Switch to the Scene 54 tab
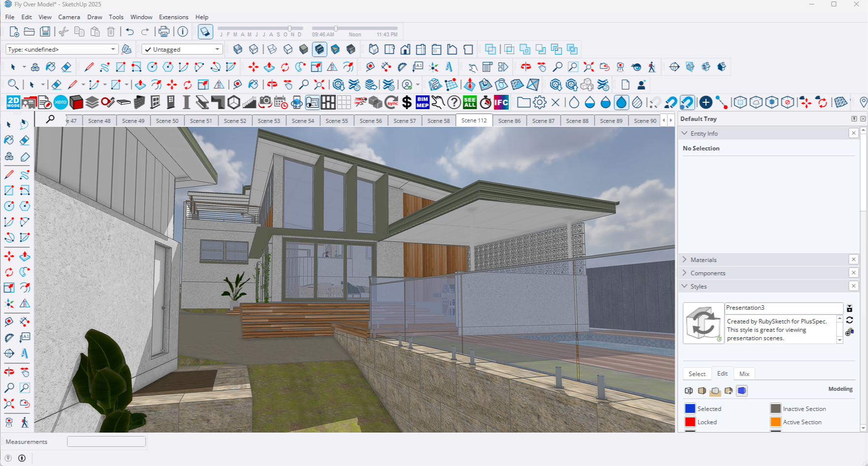The height and width of the screenshot is (466, 868). pos(302,120)
